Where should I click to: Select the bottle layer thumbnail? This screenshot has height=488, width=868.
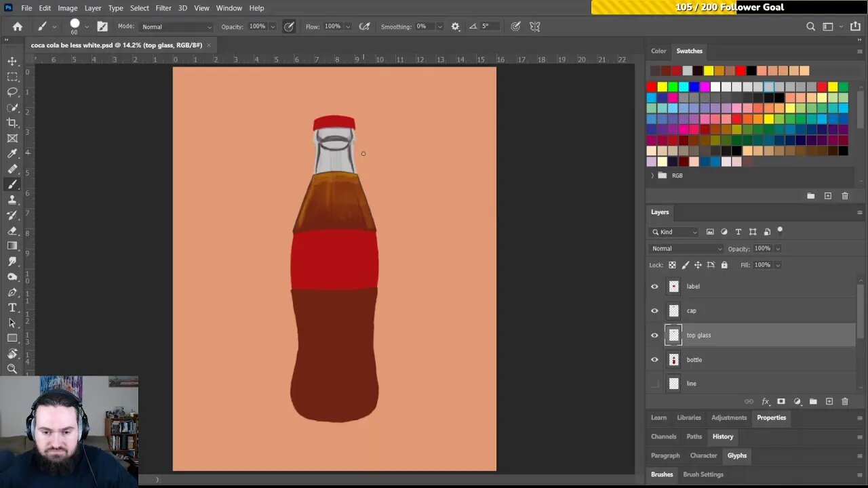click(x=673, y=360)
